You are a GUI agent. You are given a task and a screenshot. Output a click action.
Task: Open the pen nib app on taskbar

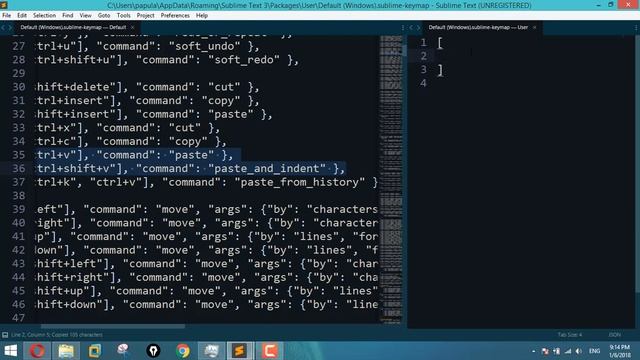153,351
